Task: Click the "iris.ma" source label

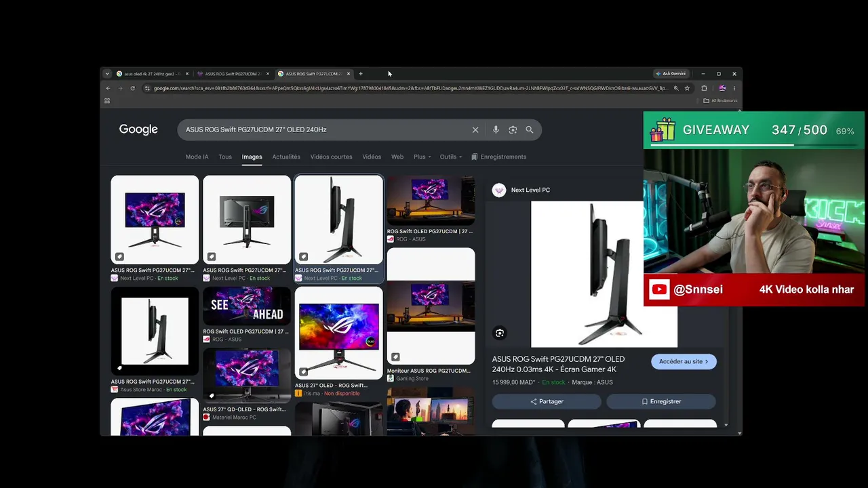Action: 312,393
